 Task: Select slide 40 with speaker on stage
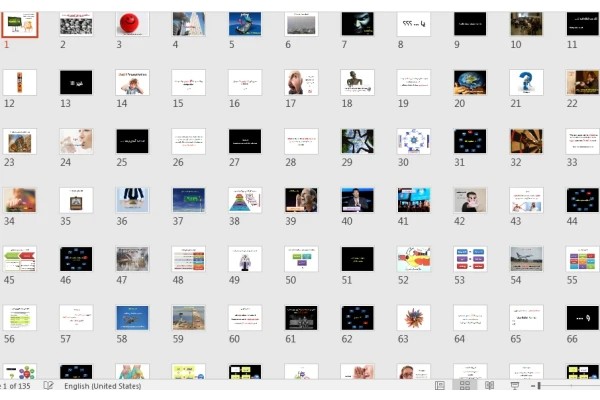coord(357,200)
